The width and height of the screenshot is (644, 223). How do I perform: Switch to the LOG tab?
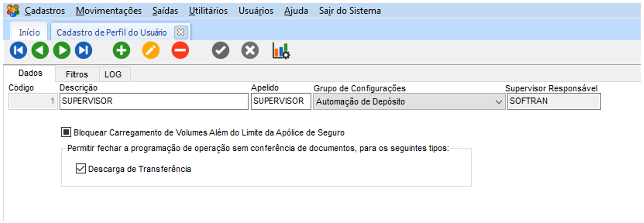pyautogui.click(x=113, y=74)
